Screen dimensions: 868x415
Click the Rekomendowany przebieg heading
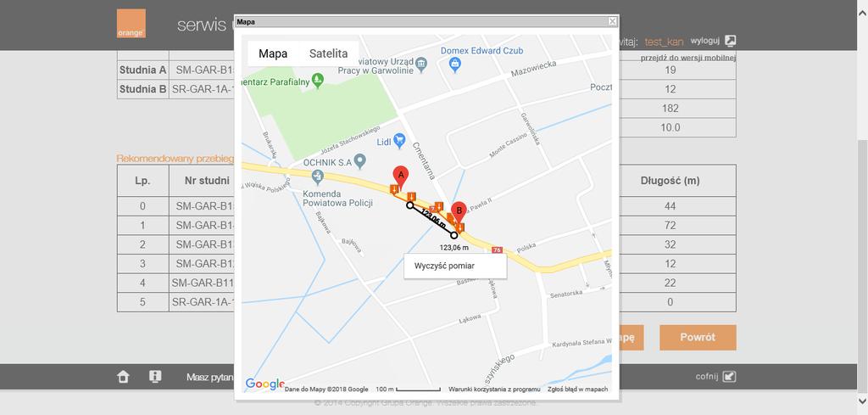pyautogui.click(x=175, y=159)
